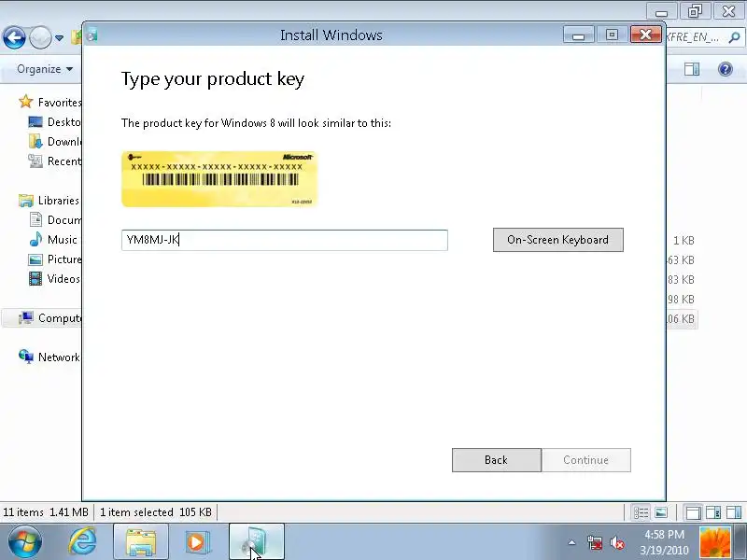Open Explorer help question mark icon
This screenshot has height=560, width=747.
pos(726,69)
